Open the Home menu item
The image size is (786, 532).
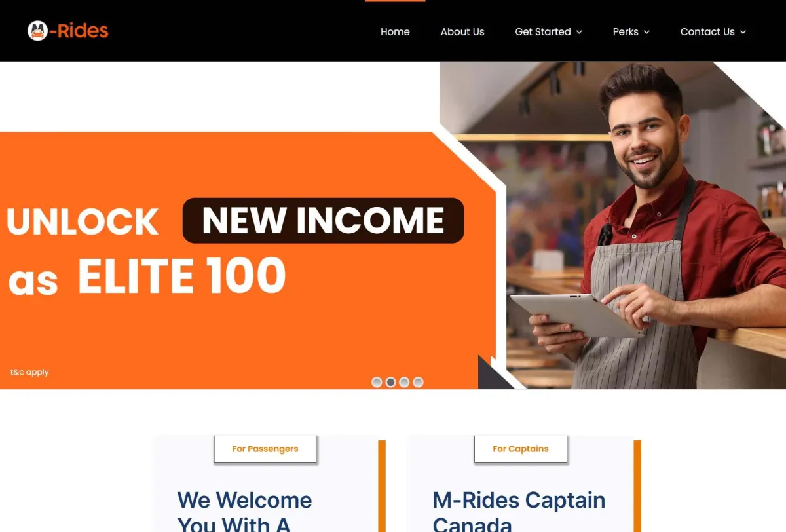click(395, 31)
